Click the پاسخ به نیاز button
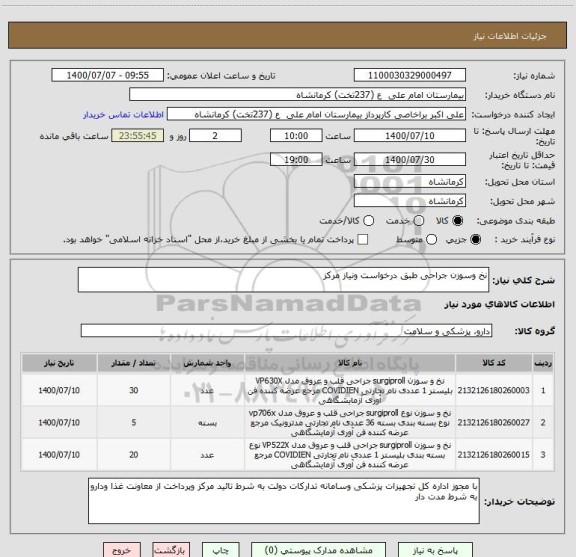 coord(435,550)
